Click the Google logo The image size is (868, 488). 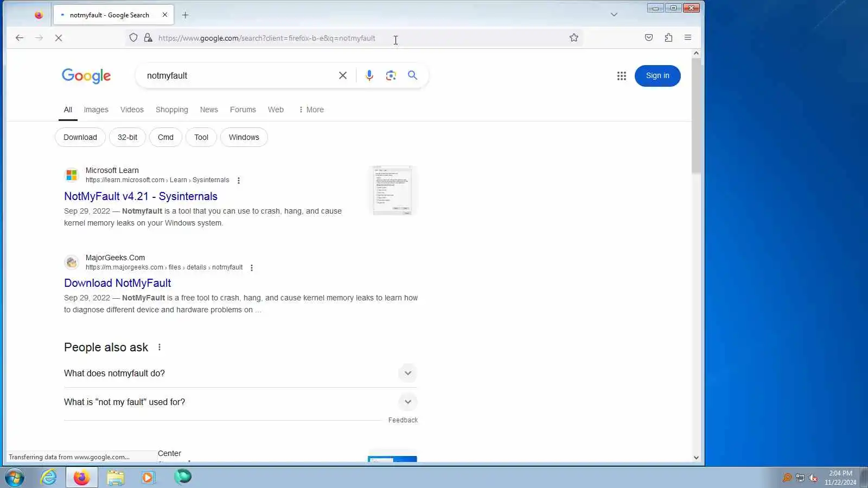pyautogui.click(x=86, y=76)
